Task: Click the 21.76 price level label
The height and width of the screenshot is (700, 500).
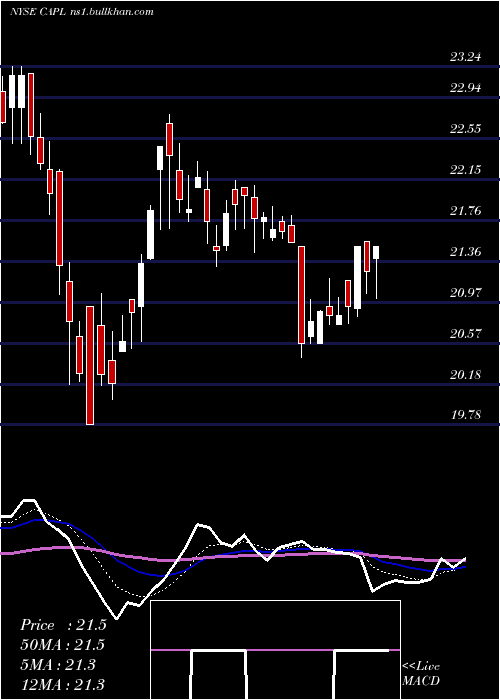Action: (466, 211)
